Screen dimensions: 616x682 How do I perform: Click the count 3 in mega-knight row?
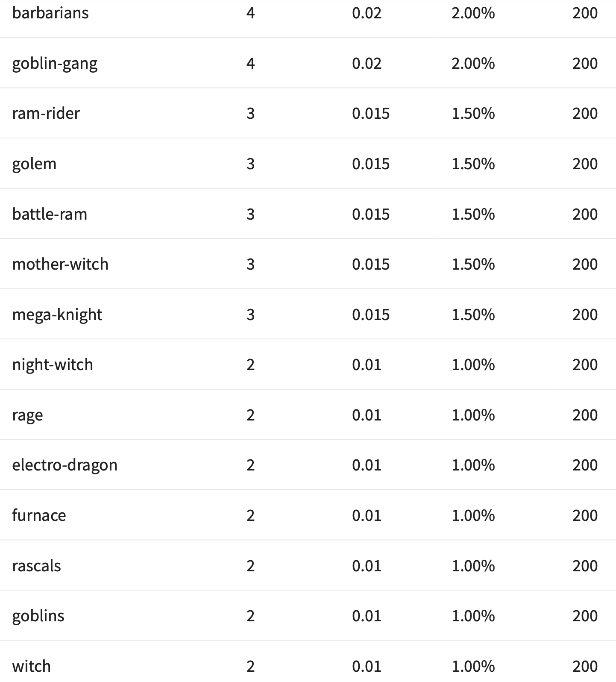click(x=250, y=315)
